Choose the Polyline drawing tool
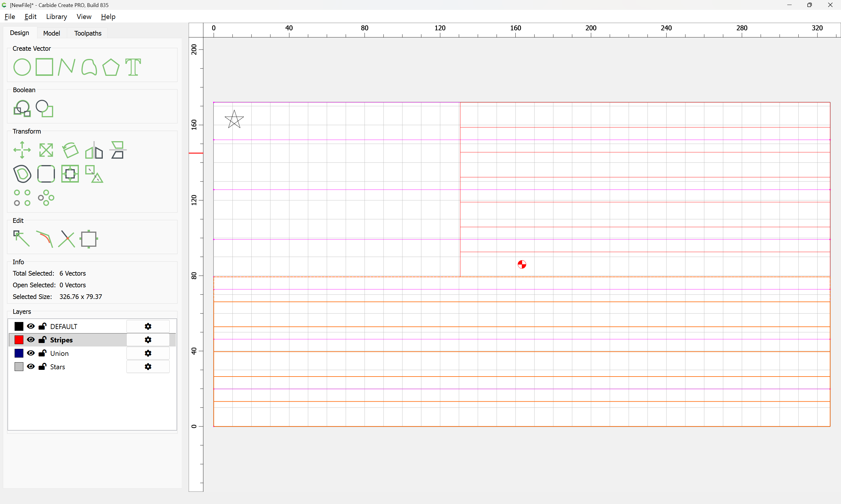 point(66,67)
